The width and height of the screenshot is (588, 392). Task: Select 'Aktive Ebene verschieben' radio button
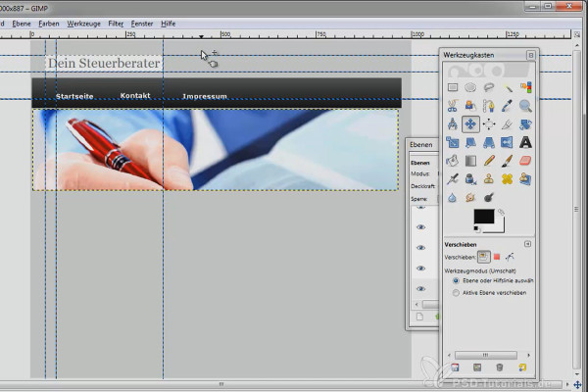[x=457, y=292]
